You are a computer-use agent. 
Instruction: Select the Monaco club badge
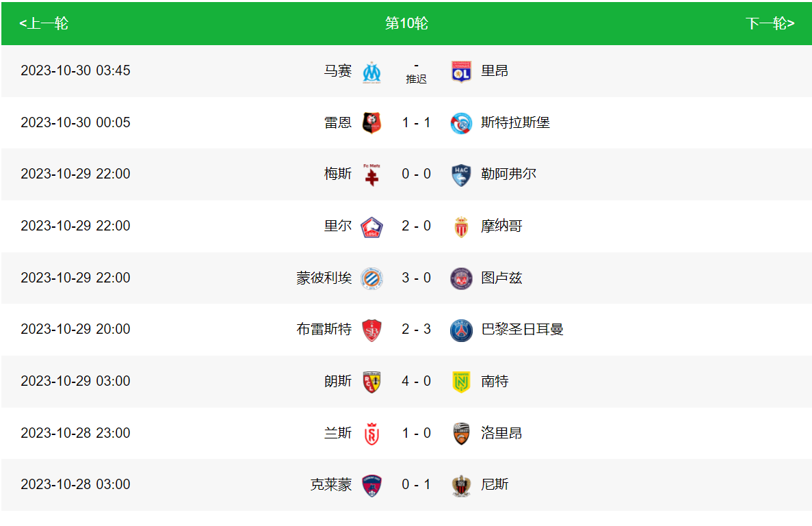coord(461,226)
